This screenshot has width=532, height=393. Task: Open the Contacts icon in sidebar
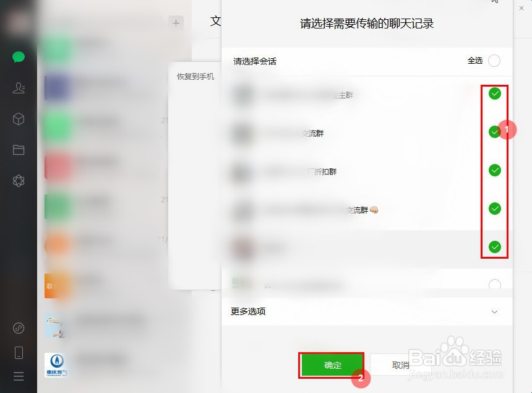19,88
